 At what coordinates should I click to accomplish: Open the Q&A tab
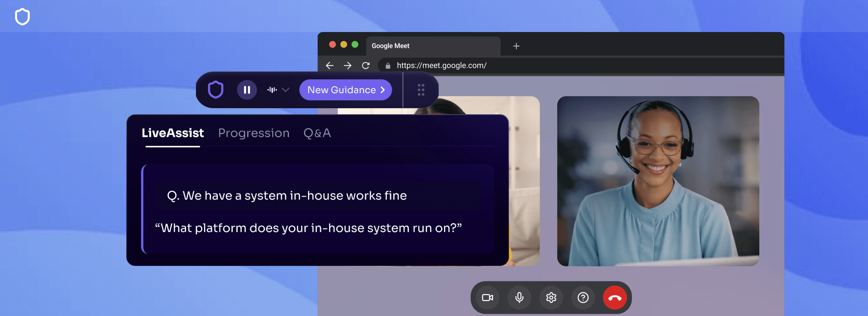(x=317, y=133)
